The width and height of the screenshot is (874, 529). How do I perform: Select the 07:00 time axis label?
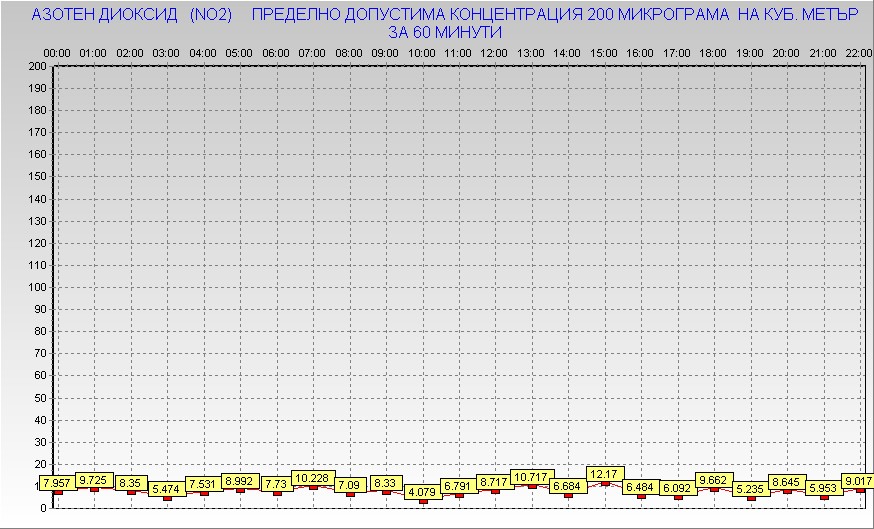pyautogui.click(x=312, y=54)
